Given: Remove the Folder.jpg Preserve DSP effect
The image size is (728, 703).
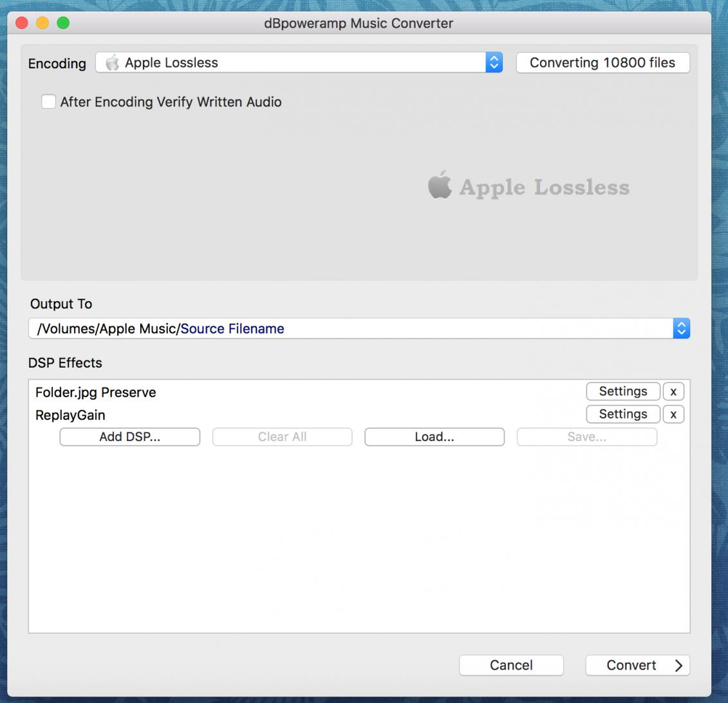Looking at the screenshot, I should (x=673, y=391).
